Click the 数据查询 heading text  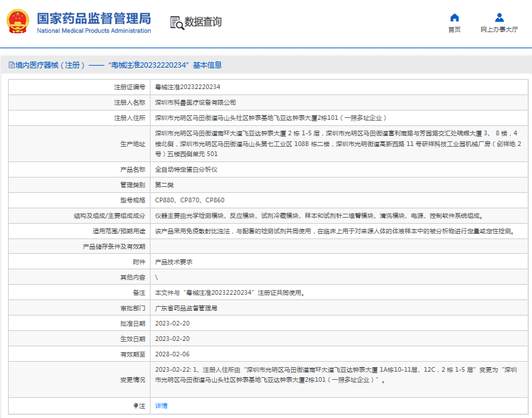[203, 22]
